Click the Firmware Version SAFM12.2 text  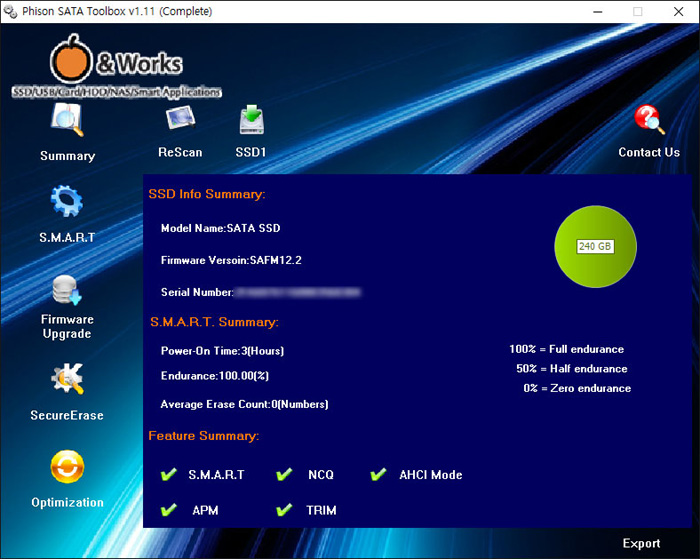coord(231,260)
